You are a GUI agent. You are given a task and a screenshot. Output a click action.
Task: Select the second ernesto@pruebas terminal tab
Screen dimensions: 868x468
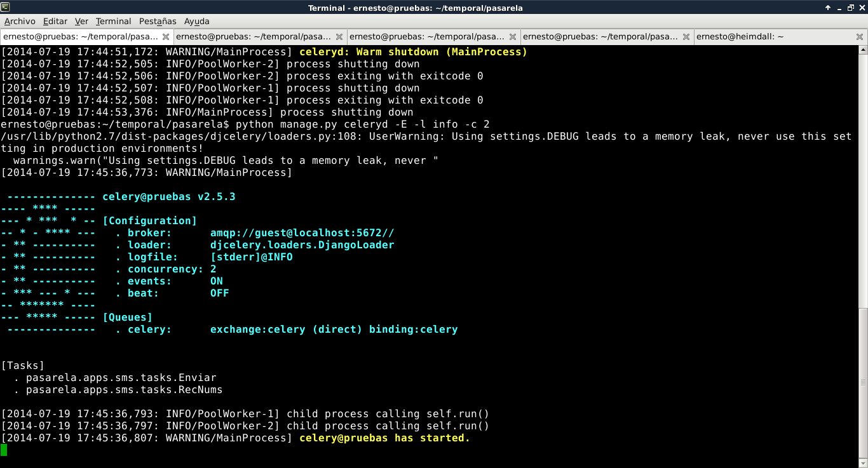point(253,37)
